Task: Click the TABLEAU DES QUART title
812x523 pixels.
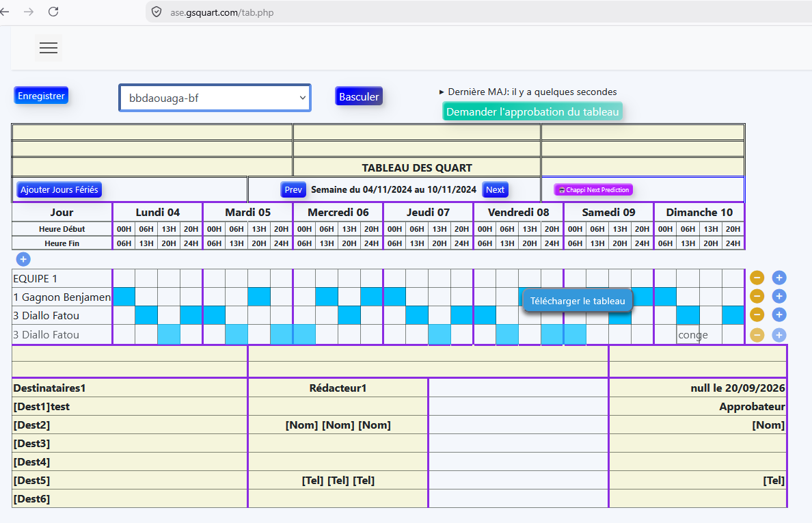Action: pyautogui.click(x=417, y=167)
